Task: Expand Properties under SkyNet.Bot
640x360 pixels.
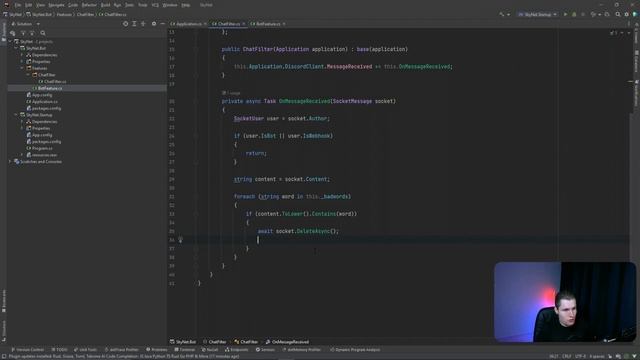Action: coord(22,62)
